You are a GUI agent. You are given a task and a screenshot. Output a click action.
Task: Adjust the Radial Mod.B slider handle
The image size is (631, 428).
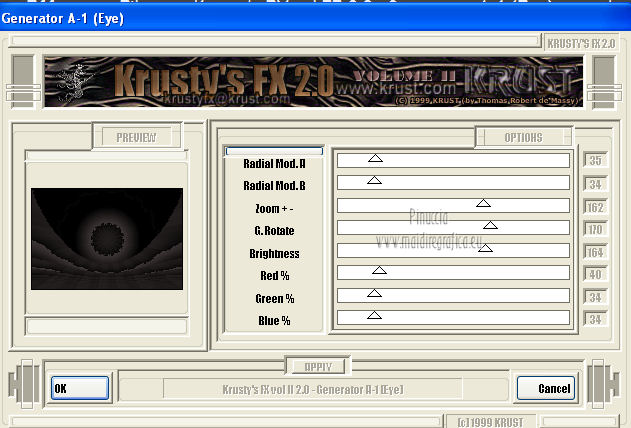click(x=374, y=180)
